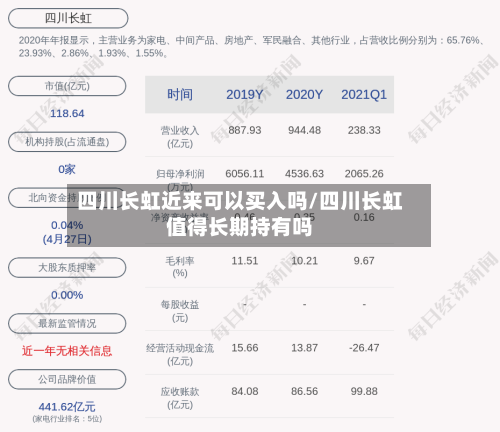
Task: Click the 887.93 revenue cell
Action: click(x=245, y=130)
